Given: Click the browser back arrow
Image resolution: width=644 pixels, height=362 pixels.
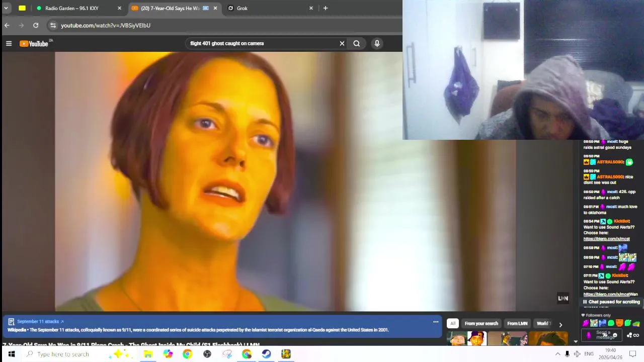Looking at the screenshot, I should (7, 25).
